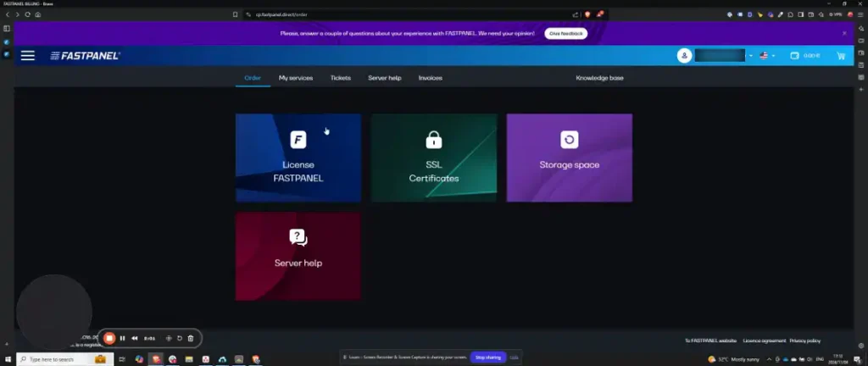Click the Brave Shields icon in address bar
The height and width of the screenshot is (366, 868).
587,14
